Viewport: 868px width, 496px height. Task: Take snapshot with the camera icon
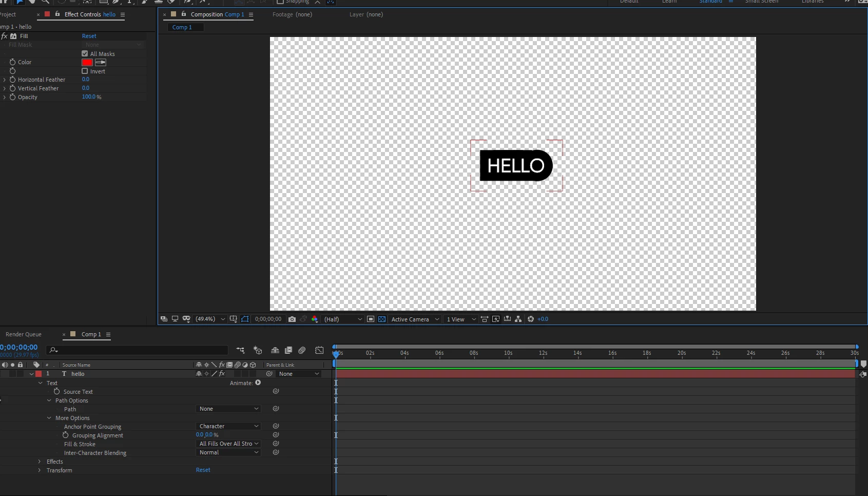(292, 319)
